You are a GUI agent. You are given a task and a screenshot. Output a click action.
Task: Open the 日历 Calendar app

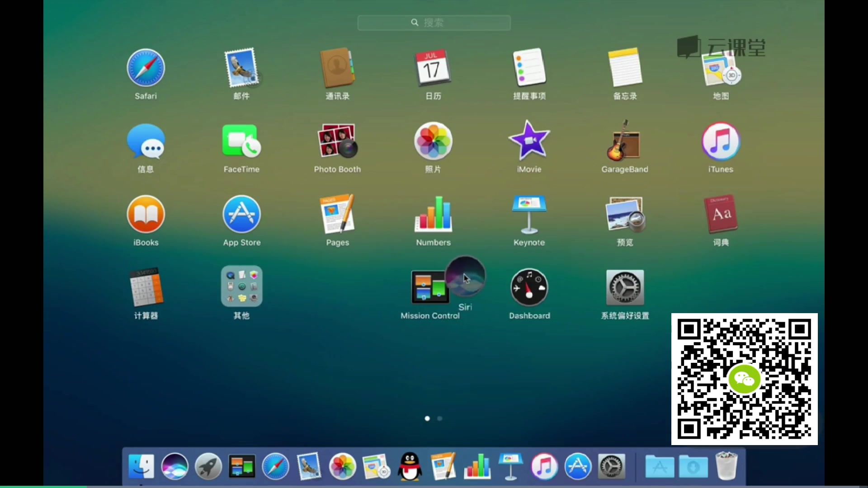[433, 68]
